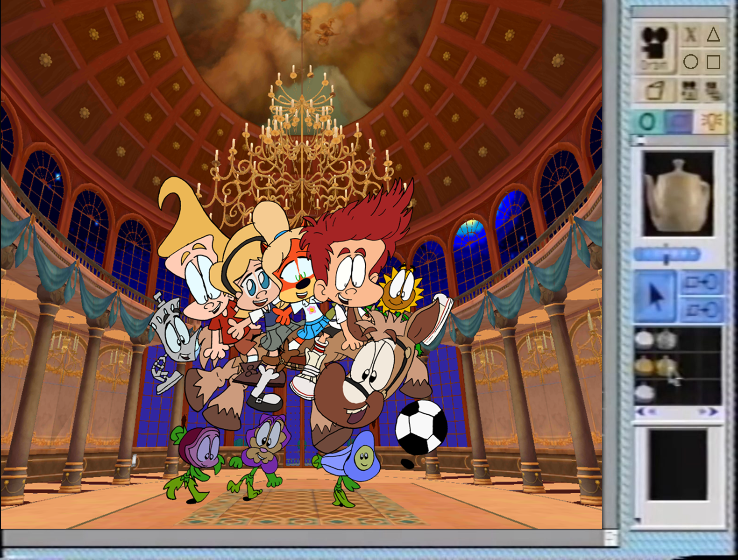Click the square shape button

pos(713,62)
